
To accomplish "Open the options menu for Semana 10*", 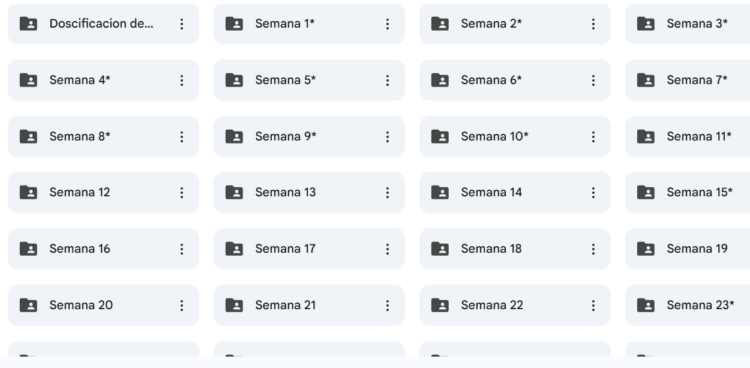I will pyautogui.click(x=593, y=137).
